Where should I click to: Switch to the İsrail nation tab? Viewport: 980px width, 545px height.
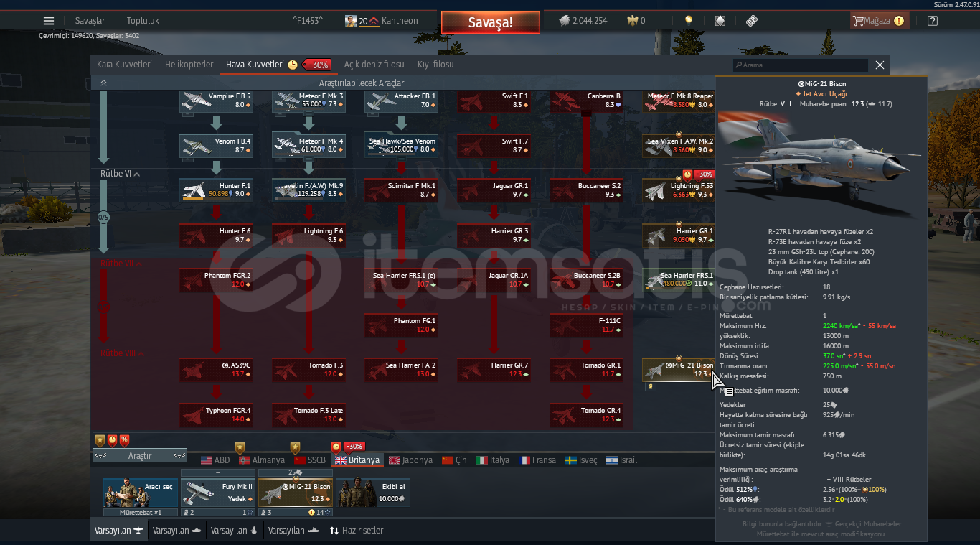621,460
